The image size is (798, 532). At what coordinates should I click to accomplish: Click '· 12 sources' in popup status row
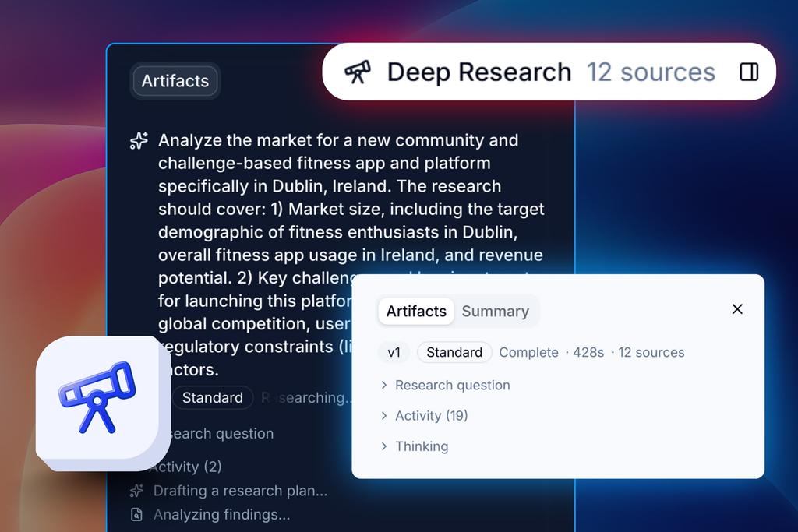click(648, 353)
